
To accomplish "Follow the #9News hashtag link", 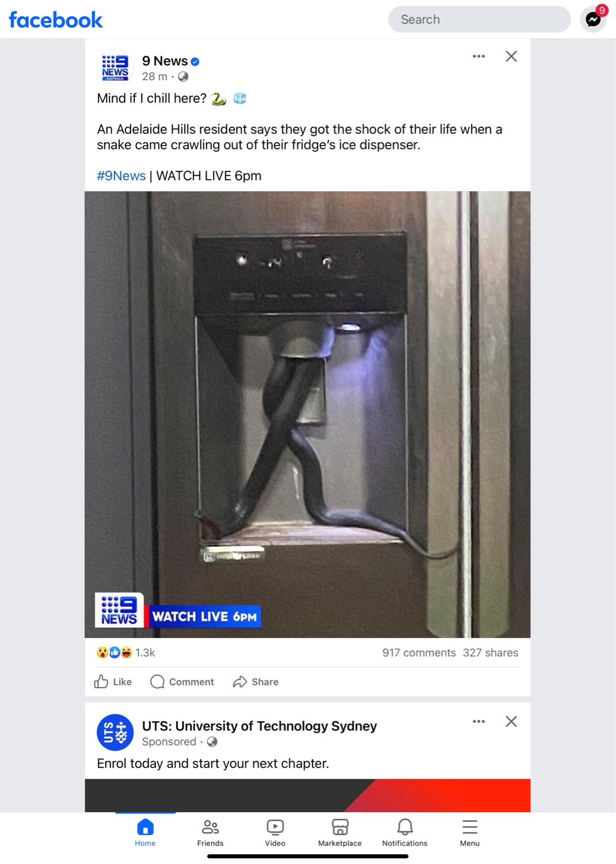I will click(x=121, y=176).
